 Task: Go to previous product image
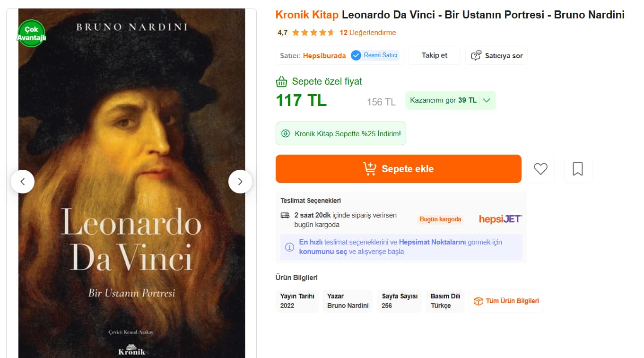[23, 182]
